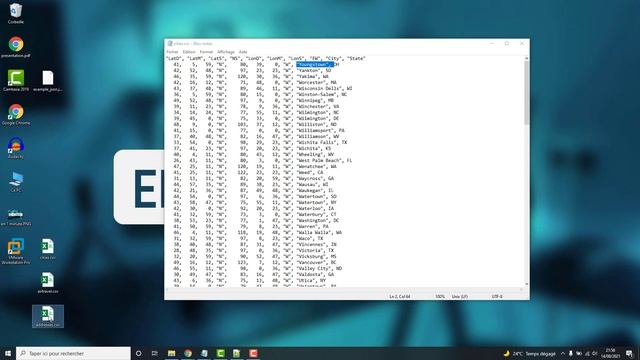Click the "Wheeling" row text
Screen dimensions: 640x360
(x=310, y=155)
